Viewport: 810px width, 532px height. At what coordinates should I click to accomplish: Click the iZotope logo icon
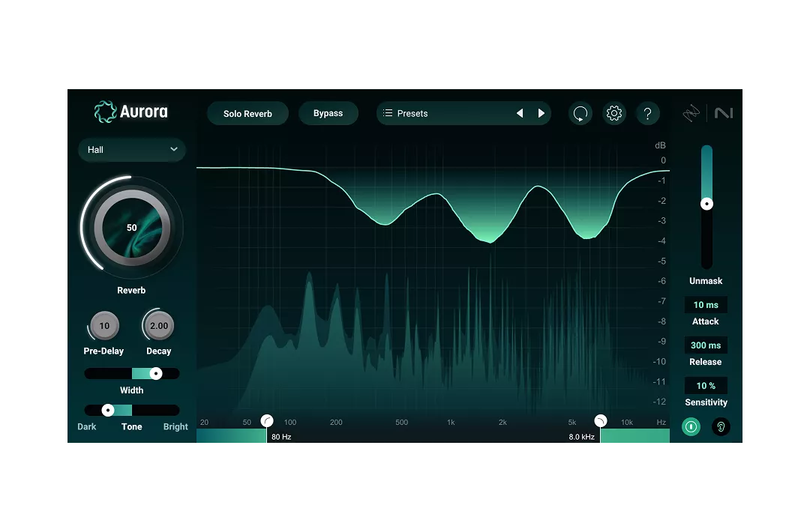pos(691,113)
